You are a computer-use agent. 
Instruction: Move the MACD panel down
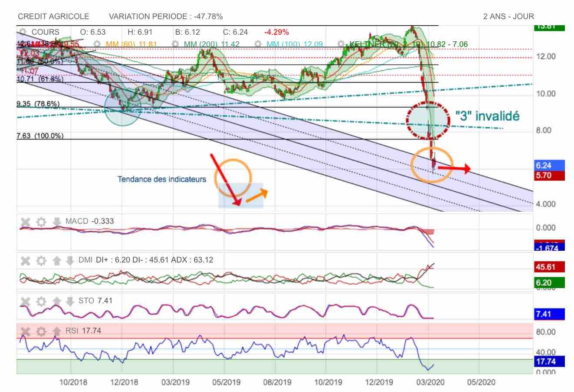tap(57, 222)
